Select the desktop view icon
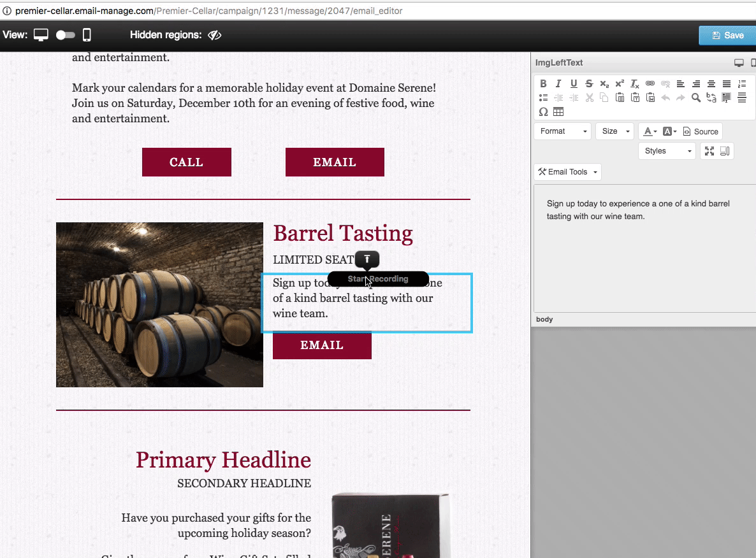This screenshot has width=756, height=558. (41, 34)
